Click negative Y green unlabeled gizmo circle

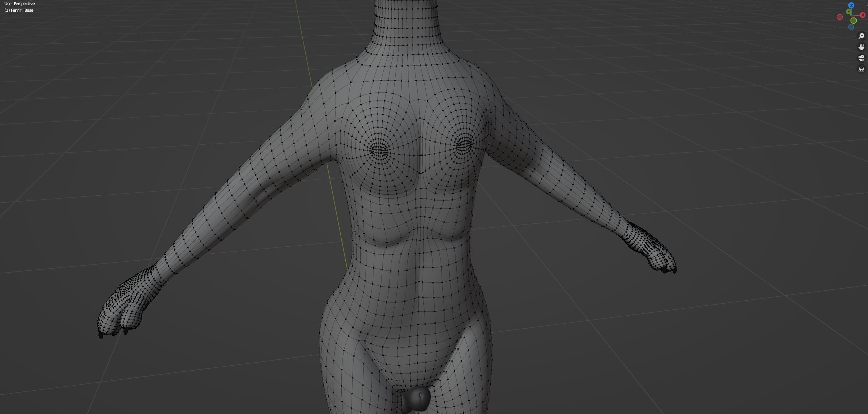(853, 20)
